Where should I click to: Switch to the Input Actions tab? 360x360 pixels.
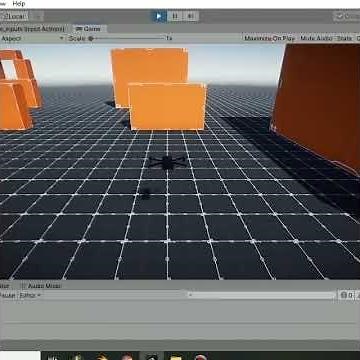[x=33, y=29]
